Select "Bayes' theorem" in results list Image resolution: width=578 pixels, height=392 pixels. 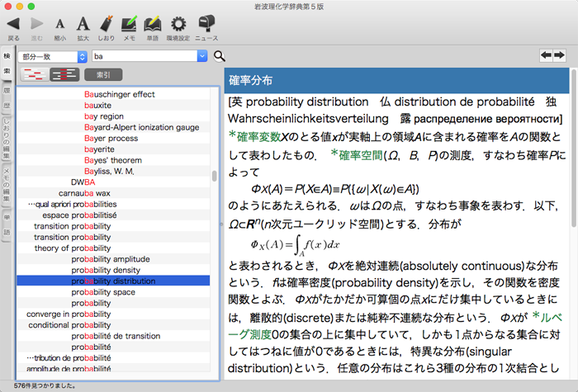point(113,160)
